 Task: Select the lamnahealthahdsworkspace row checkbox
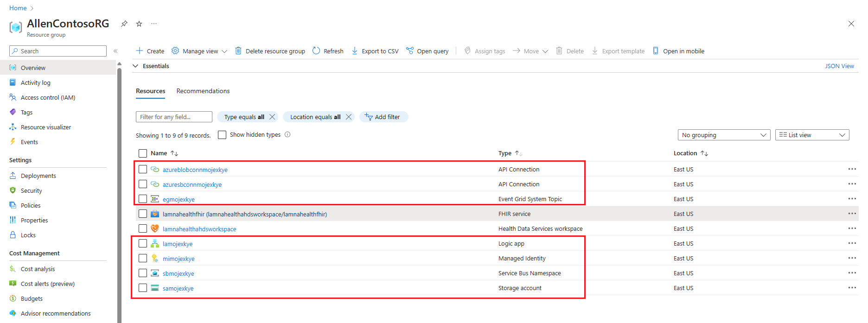point(143,228)
